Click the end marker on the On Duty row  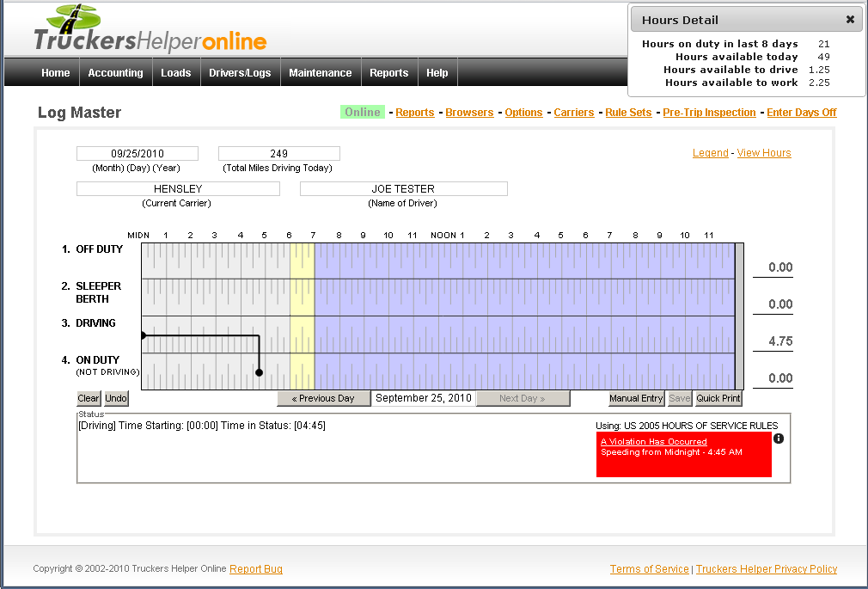[260, 373]
